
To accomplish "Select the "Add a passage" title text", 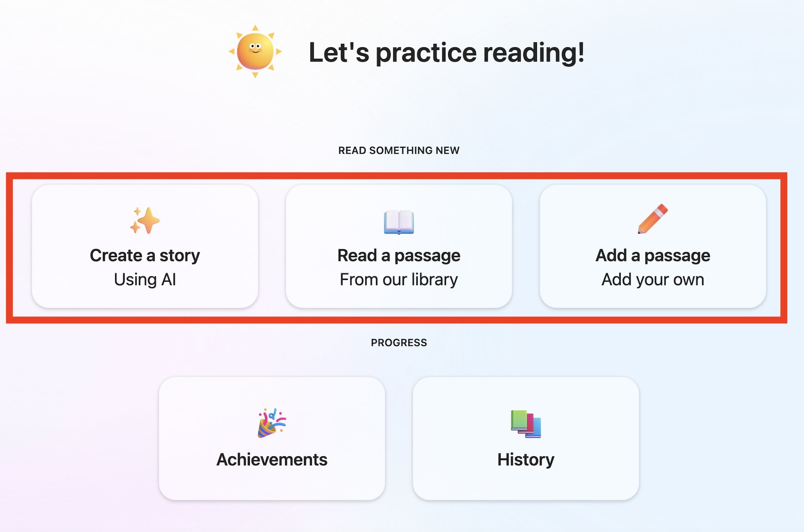I will point(653,256).
